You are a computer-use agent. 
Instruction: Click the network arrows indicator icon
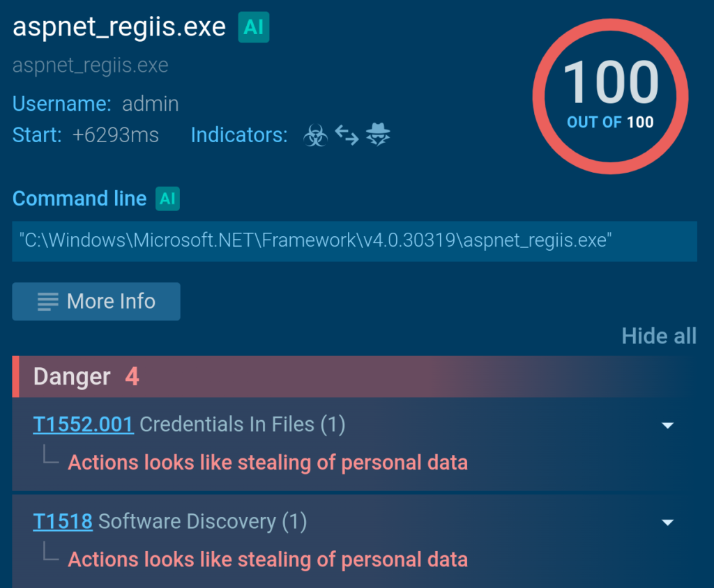point(347,135)
